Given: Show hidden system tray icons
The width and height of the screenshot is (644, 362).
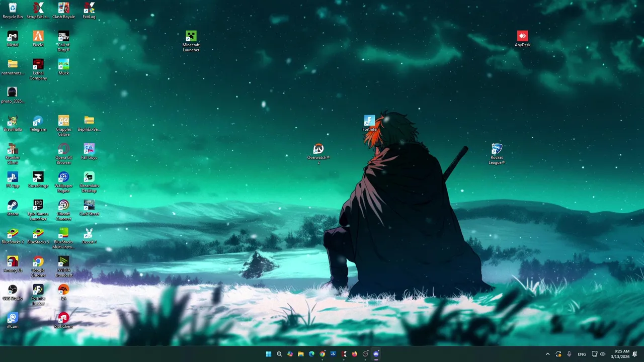Looking at the screenshot, I should [547, 354].
